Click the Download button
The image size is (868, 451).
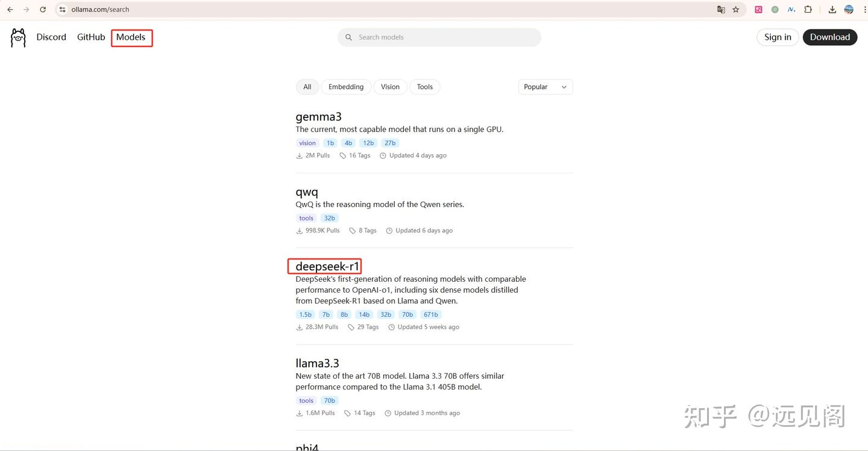(830, 37)
